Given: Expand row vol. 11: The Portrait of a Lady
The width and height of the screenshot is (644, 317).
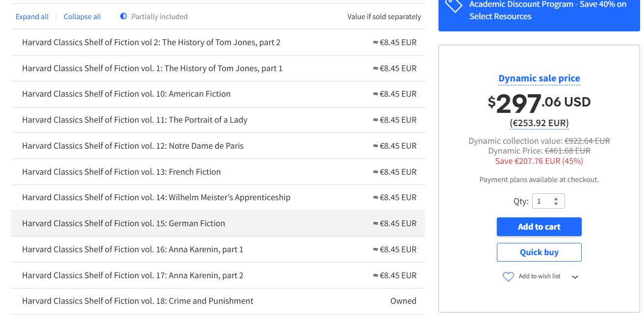Looking at the screenshot, I should pos(218,120).
